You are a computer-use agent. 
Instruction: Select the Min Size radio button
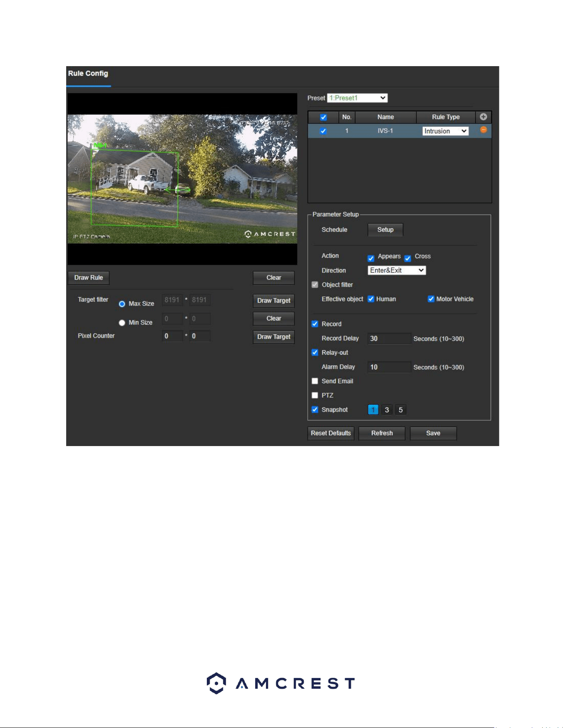[x=122, y=323]
